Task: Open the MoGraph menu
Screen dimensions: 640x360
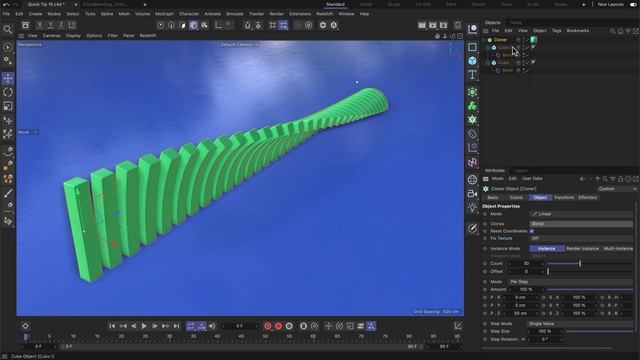Action: (x=164, y=14)
